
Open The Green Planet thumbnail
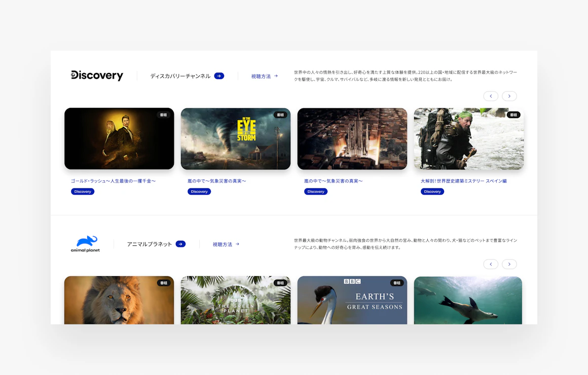236,300
